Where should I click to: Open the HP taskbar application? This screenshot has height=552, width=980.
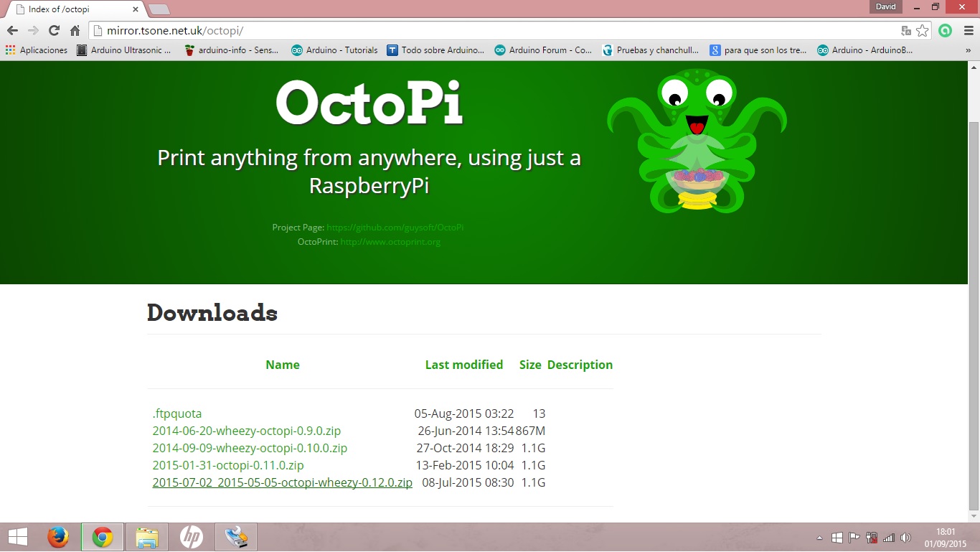coord(192,537)
